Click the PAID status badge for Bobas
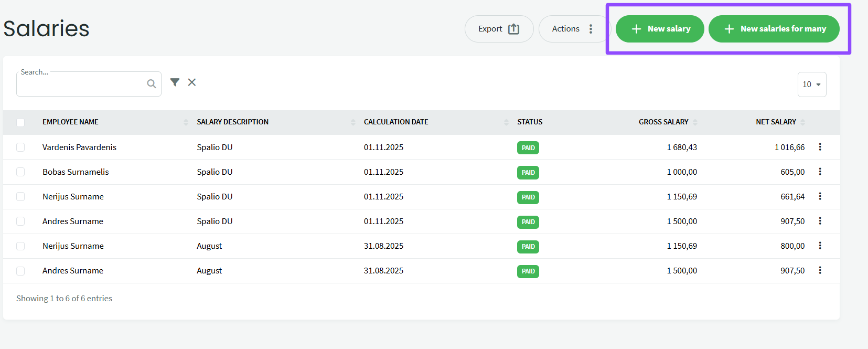 pyautogui.click(x=528, y=173)
